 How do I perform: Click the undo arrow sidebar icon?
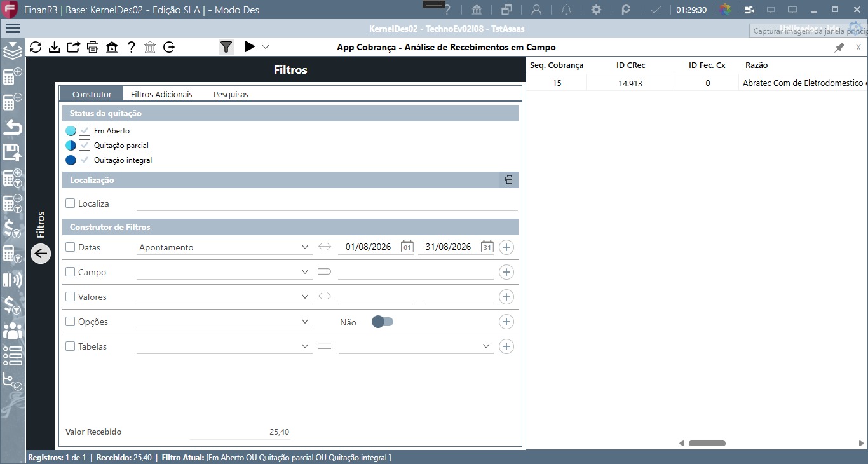point(13,127)
